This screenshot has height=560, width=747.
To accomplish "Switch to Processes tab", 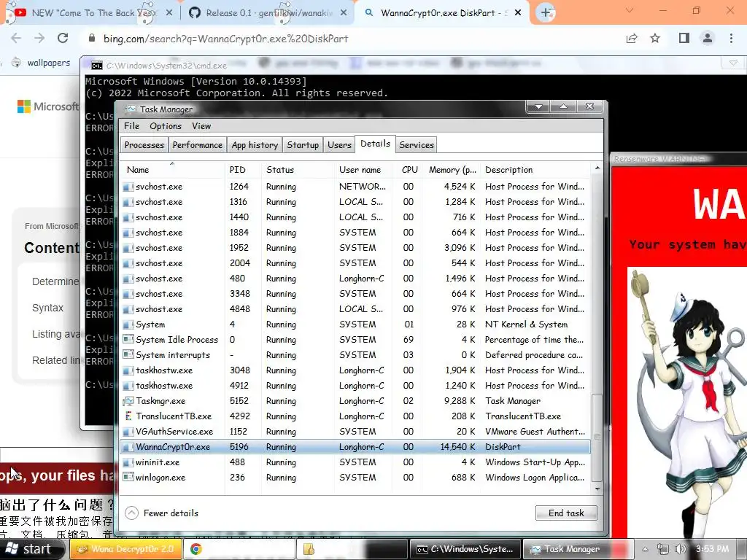I will (144, 145).
